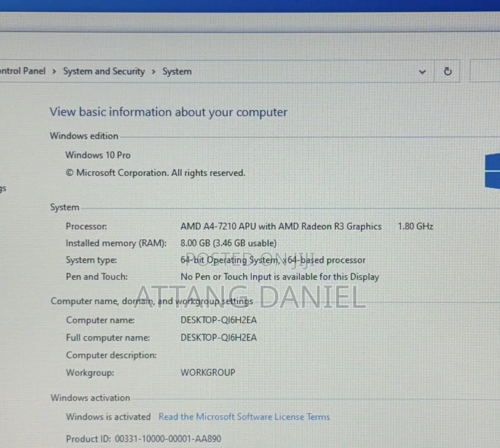This screenshot has width=500, height=448.
Task: Click the Microsoft Corporation copyright line
Action: (155, 173)
